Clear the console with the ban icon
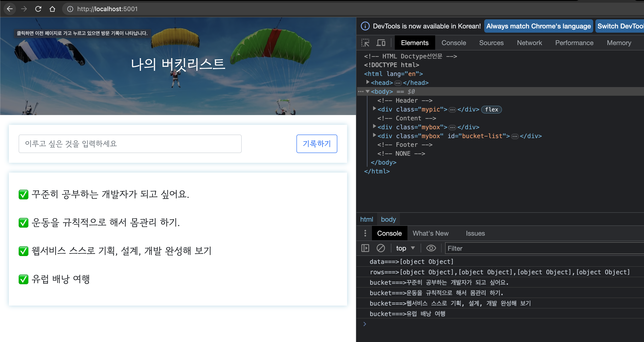The height and width of the screenshot is (342, 644). point(381,248)
